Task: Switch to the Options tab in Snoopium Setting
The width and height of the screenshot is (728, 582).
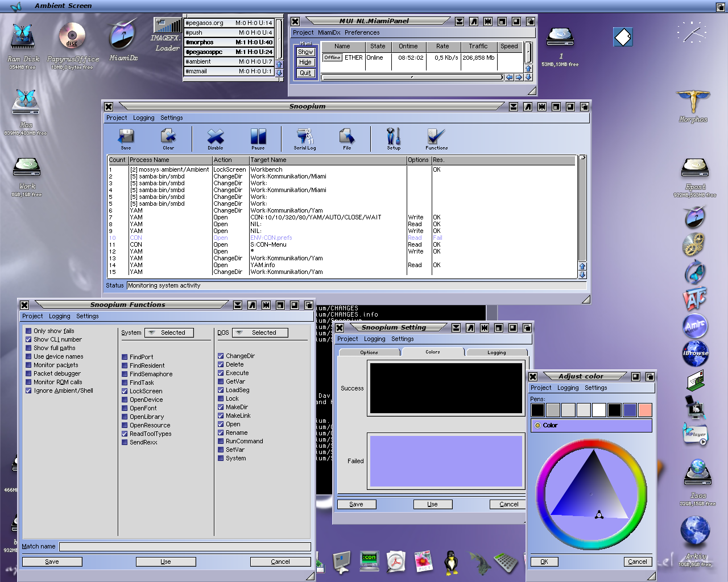Action: (369, 352)
